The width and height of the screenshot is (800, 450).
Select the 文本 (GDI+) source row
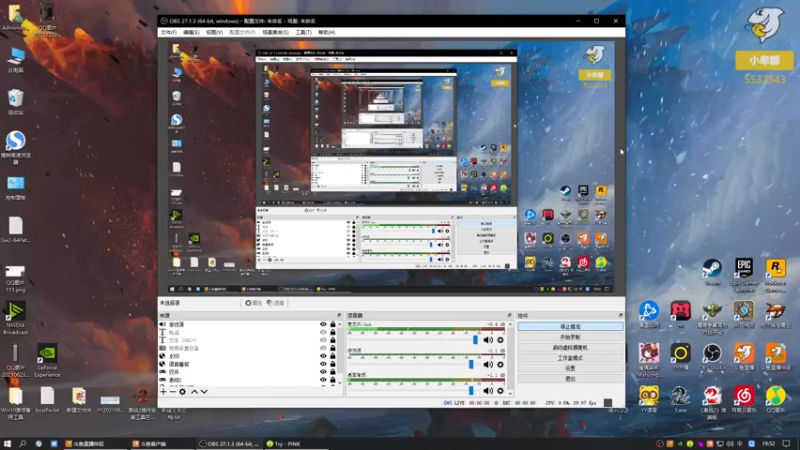(x=247, y=340)
